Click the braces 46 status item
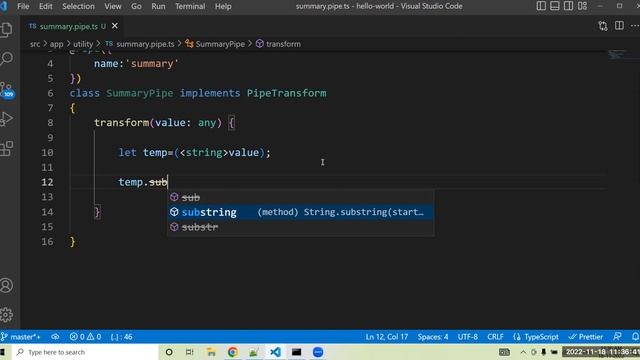The image size is (640, 360). pyautogui.click(x=121, y=337)
